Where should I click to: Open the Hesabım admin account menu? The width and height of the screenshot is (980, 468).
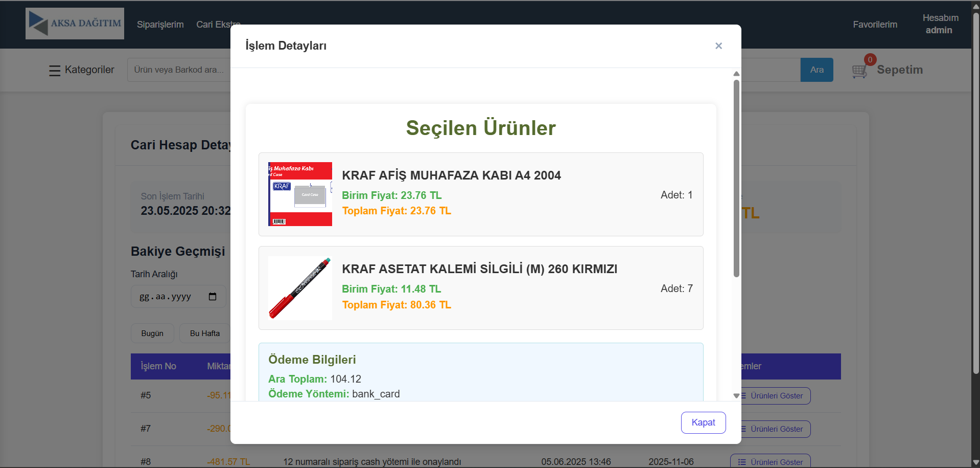coord(940,24)
